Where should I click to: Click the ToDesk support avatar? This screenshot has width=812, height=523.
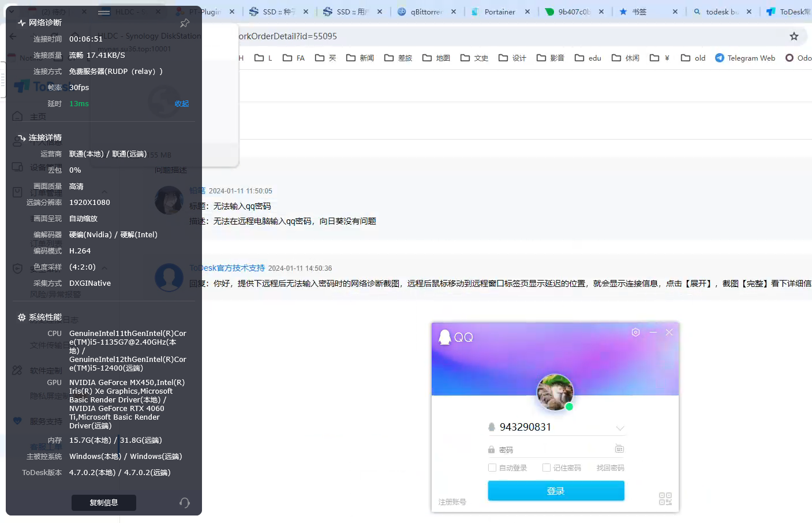[169, 278]
